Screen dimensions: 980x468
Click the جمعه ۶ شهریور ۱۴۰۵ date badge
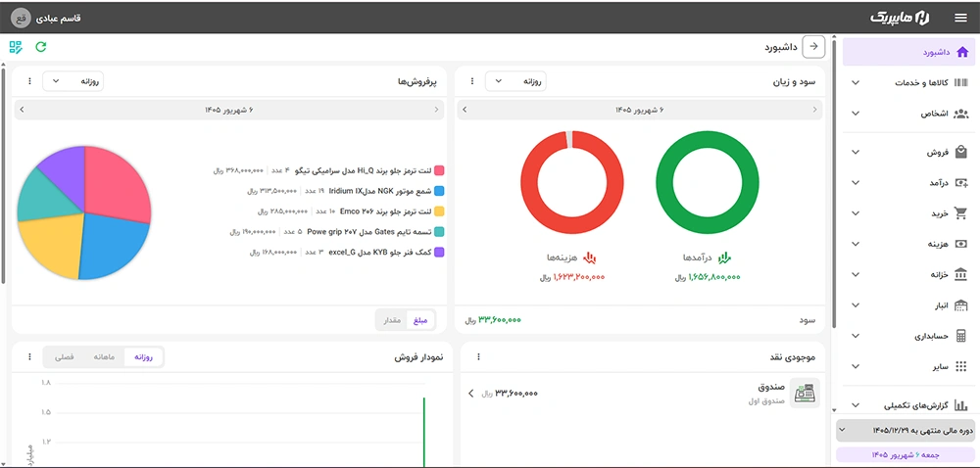[x=906, y=455]
